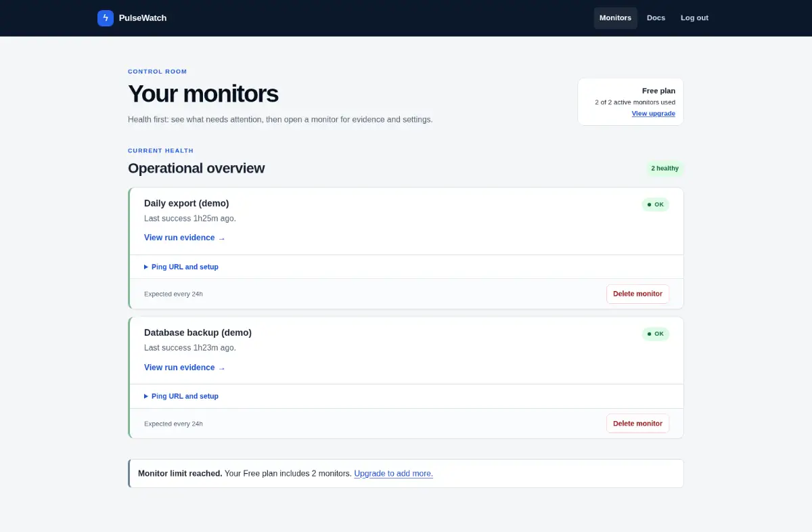Follow the View upgrade link
This screenshot has height=532, width=812.
[654, 114]
